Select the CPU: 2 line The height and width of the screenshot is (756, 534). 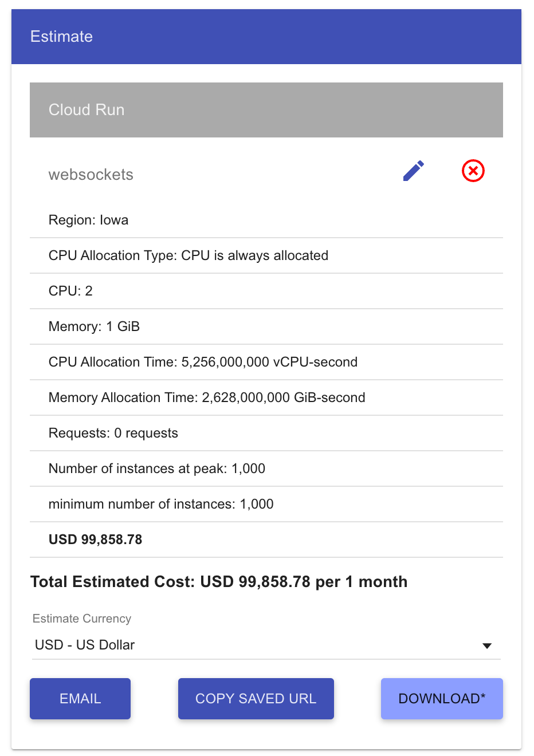(x=70, y=291)
